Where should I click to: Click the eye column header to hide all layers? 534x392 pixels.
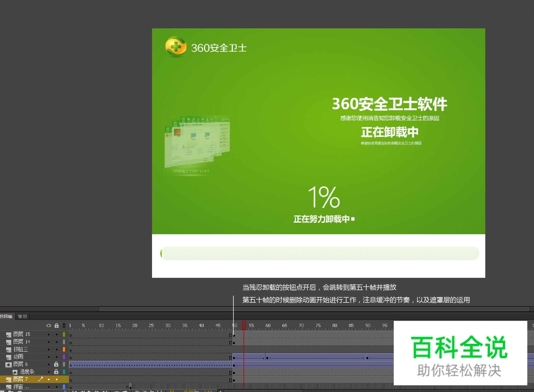pyautogui.click(x=49, y=326)
